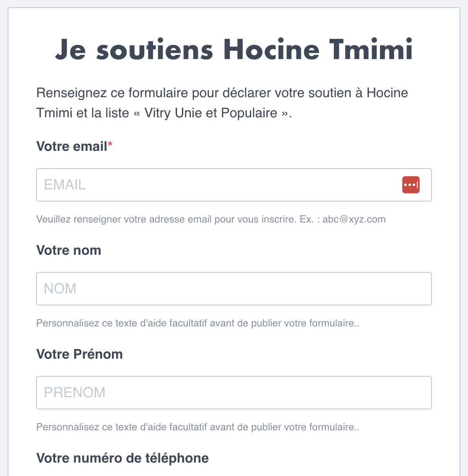Click the word "soutiens" in the page heading

155,49
